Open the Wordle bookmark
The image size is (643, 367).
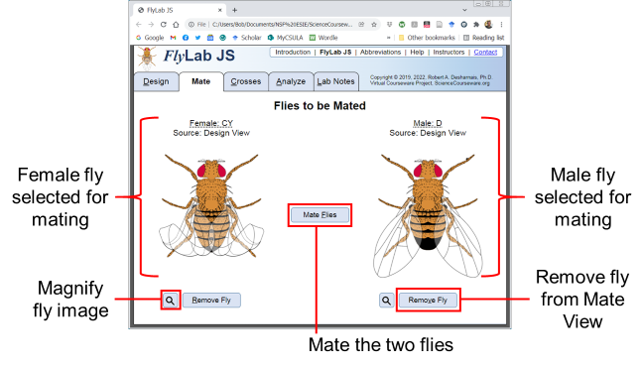click(x=324, y=37)
